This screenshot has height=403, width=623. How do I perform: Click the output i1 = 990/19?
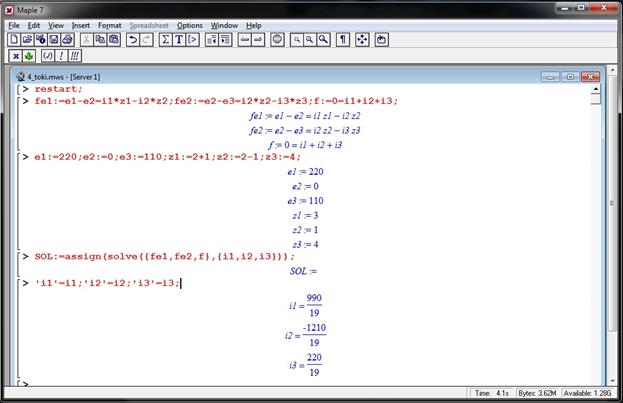[305, 306]
